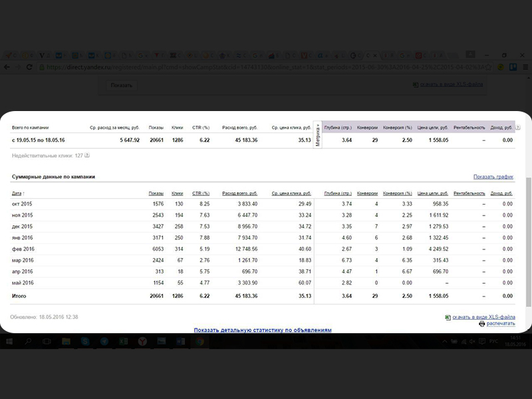This screenshot has width=532, height=399.
Task: Open Excel from the taskbar
Action: [123, 341]
